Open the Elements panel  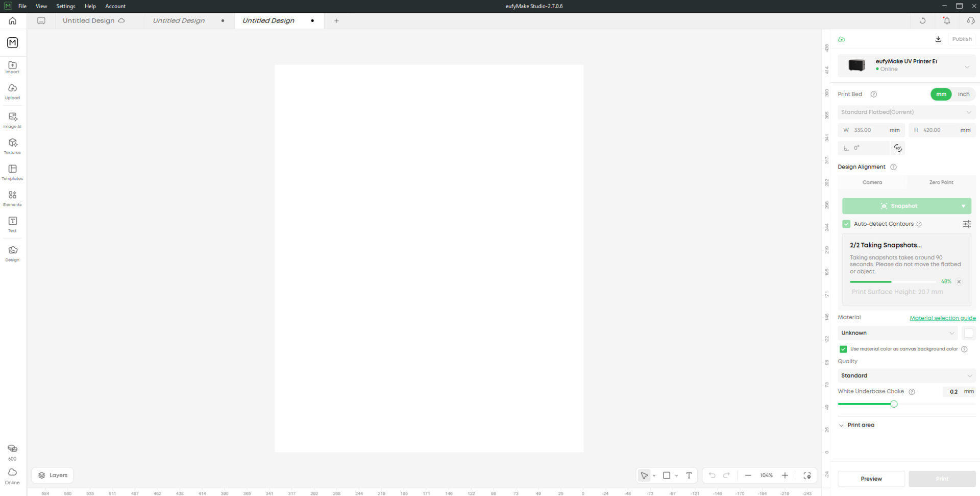(12, 198)
